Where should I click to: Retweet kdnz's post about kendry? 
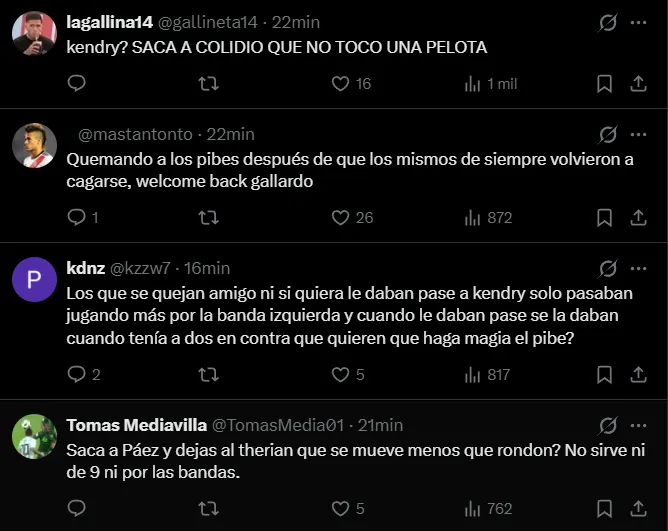click(x=209, y=375)
